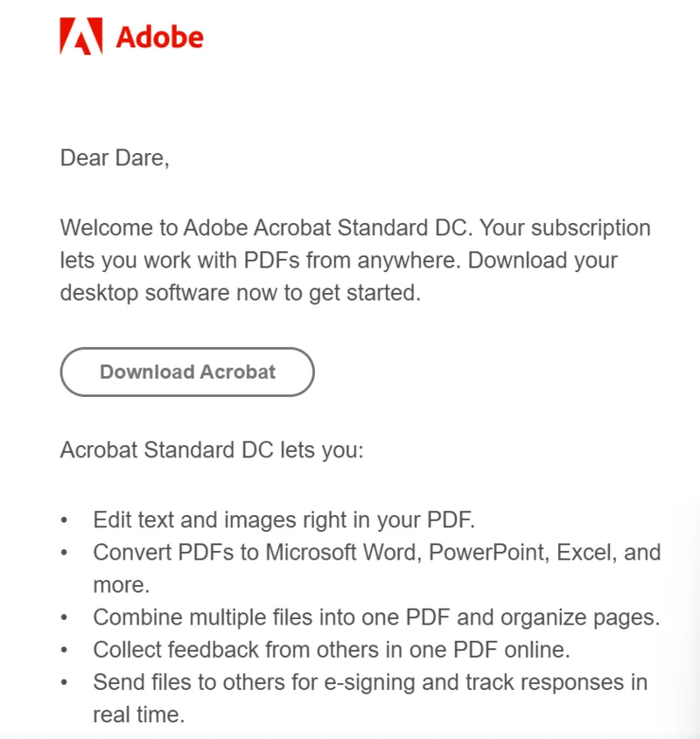Click the "Acrobat Standard DC lets you:" heading
The height and width of the screenshot is (739, 700).
(211, 450)
